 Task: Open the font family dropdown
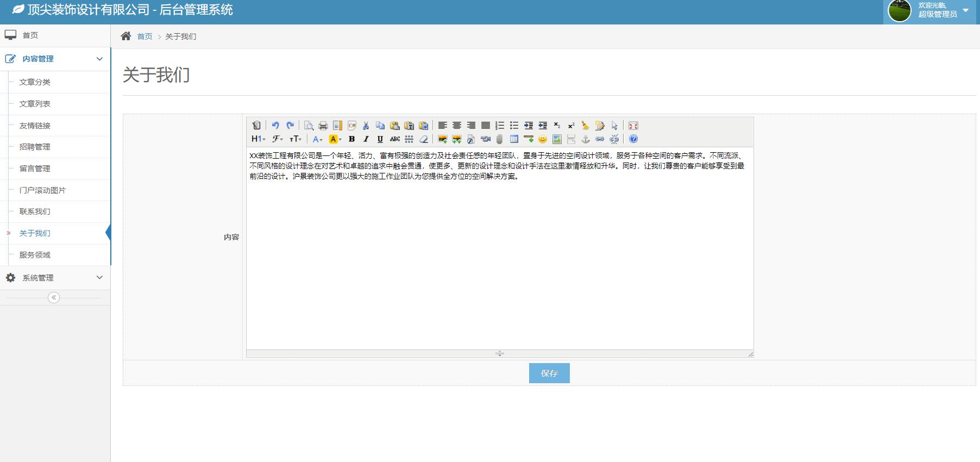(x=278, y=139)
